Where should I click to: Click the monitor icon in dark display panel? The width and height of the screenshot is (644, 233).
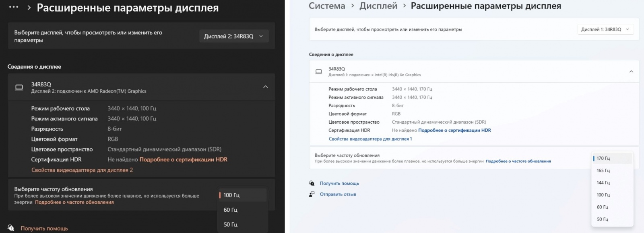pyautogui.click(x=19, y=87)
